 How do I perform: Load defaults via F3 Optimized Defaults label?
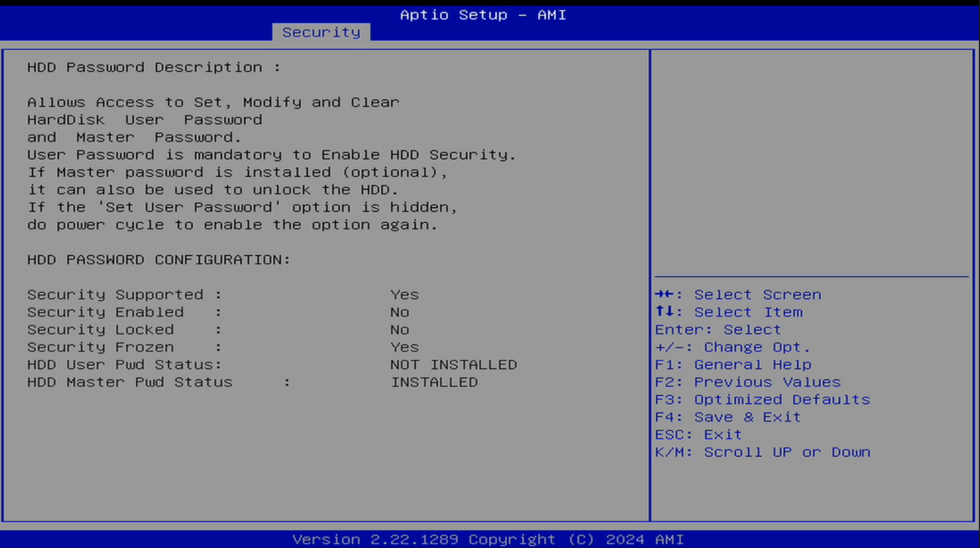pos(762,399)
